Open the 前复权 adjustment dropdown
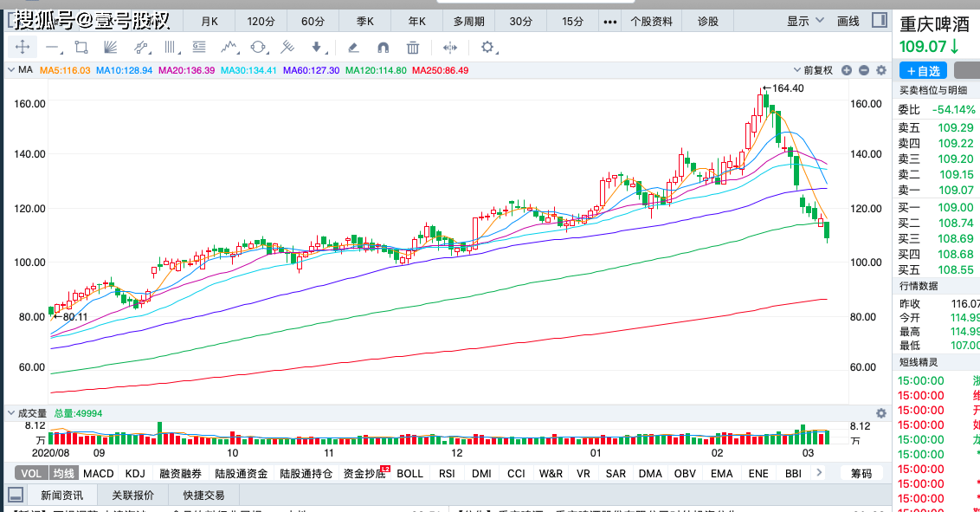 point(813,71)
